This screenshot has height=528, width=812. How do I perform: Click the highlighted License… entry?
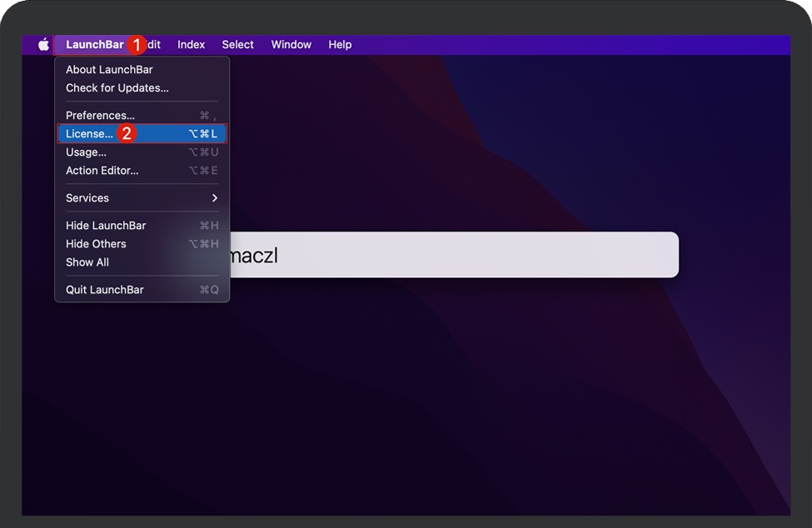(89, 134)
